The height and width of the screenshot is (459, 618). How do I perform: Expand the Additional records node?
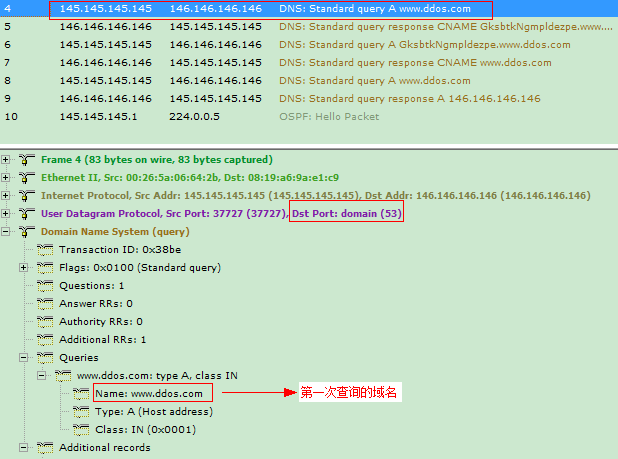[24, 448]
